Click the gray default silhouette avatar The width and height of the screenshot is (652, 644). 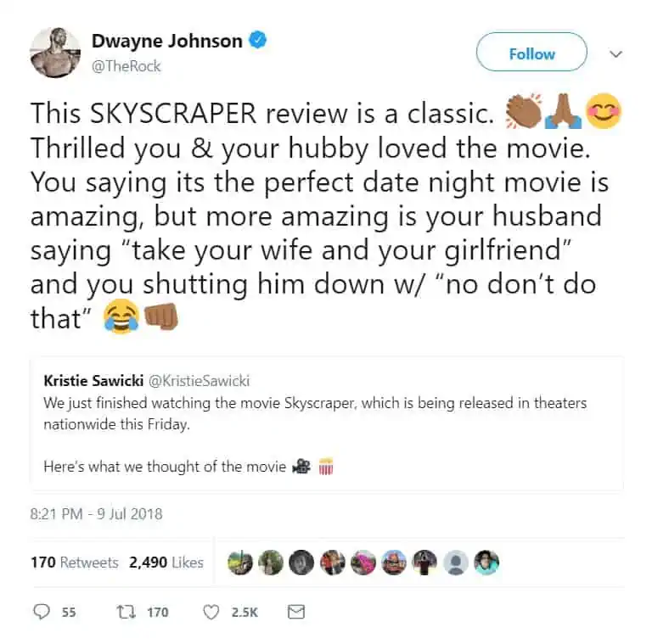pyautogui.click(x=456, y=563)
